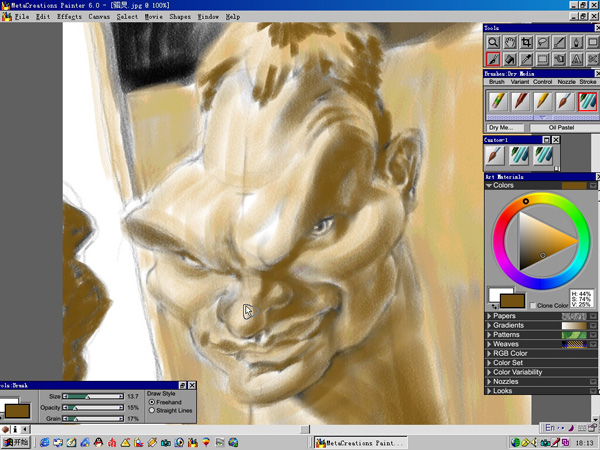Click the brown color swatch in Controls palette
The width and height of the screenshot is (600, 450).
click(x=17, y=411)
